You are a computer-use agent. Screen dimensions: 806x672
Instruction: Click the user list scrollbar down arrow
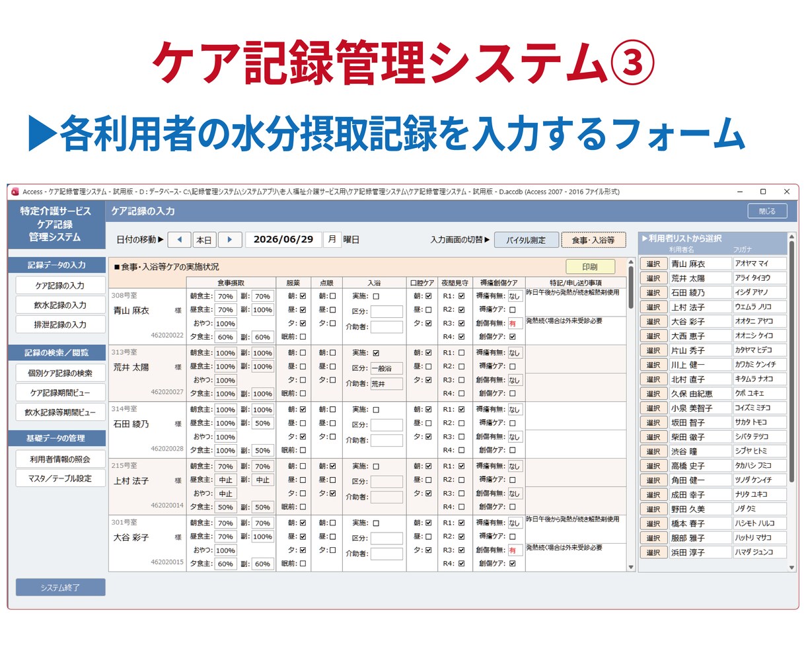791,567
